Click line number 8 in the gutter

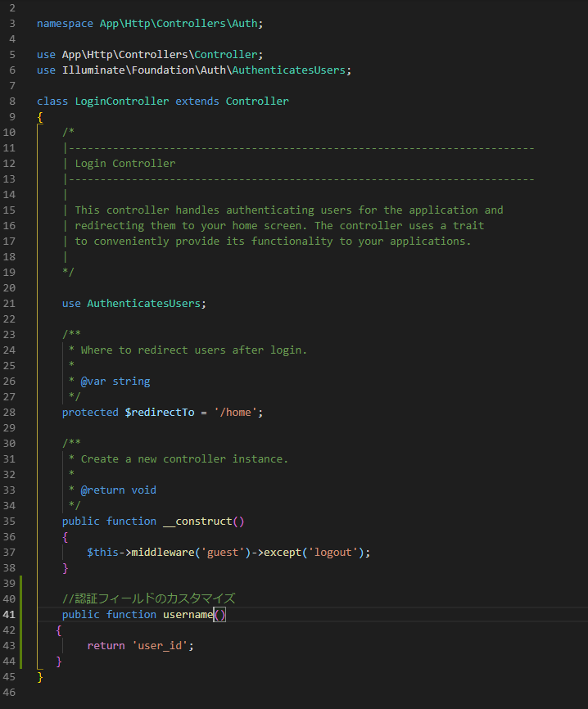(x=12, y=102)
